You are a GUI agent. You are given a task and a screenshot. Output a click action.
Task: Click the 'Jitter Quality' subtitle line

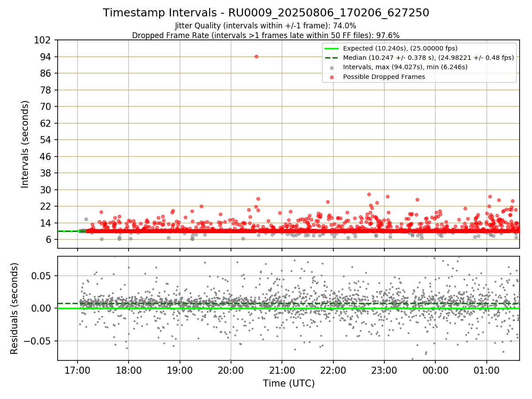tap(266, 26)
